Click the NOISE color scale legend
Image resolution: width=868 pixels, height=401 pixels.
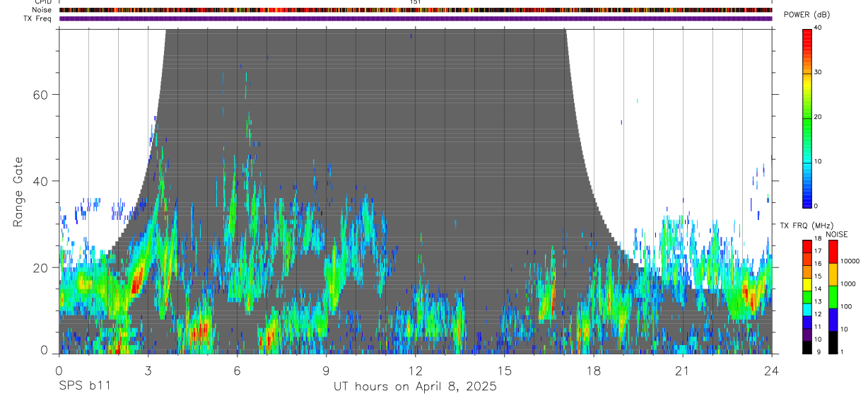(x=833, y=296)
